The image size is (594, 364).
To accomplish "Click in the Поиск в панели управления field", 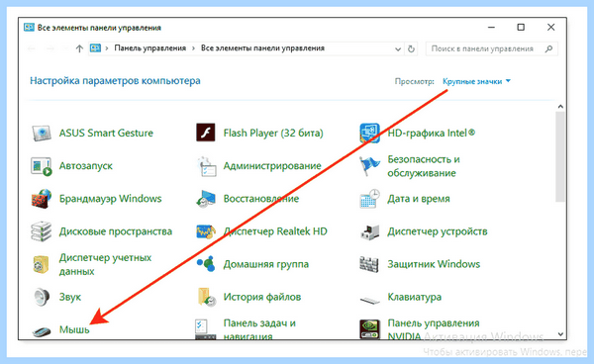I will (x=491, y=48).
